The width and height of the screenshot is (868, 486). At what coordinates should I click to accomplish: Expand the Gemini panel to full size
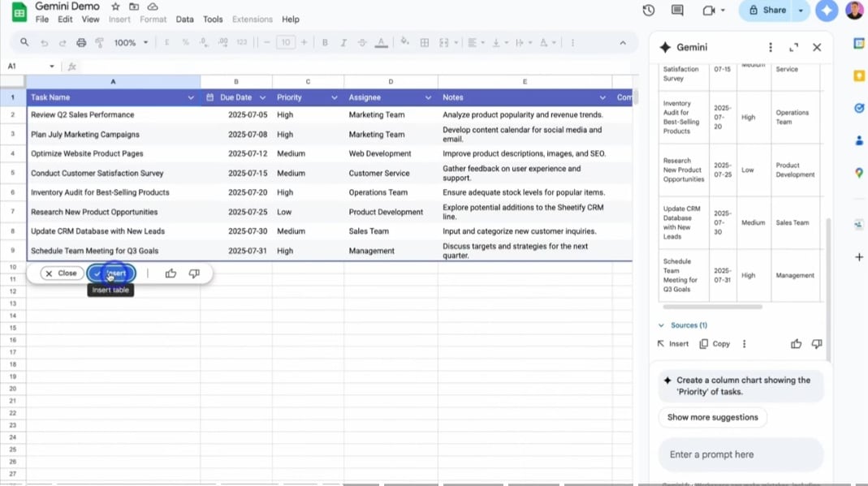tap(794, 48)
